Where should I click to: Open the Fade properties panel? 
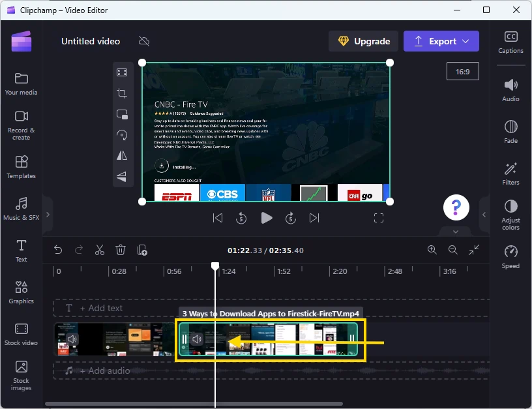510,132
